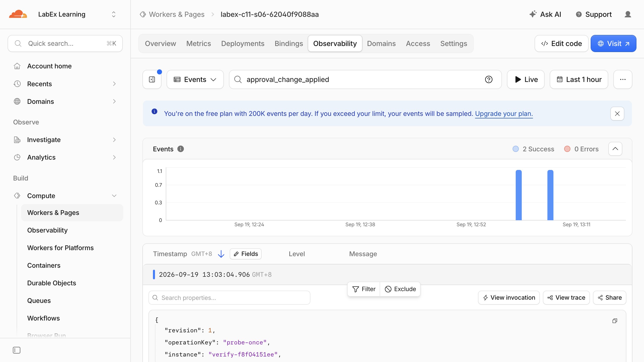This screenshot has height=362, width=644.
Task: Open Containers in sidebar
Action: (44, 265)
